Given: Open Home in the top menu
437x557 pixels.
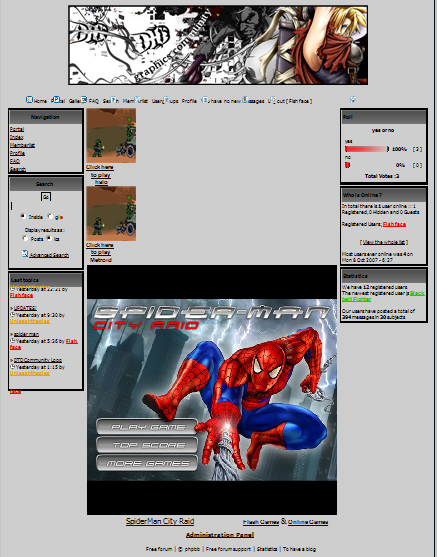Looking at the screenshot, I should tap(40, 101).
